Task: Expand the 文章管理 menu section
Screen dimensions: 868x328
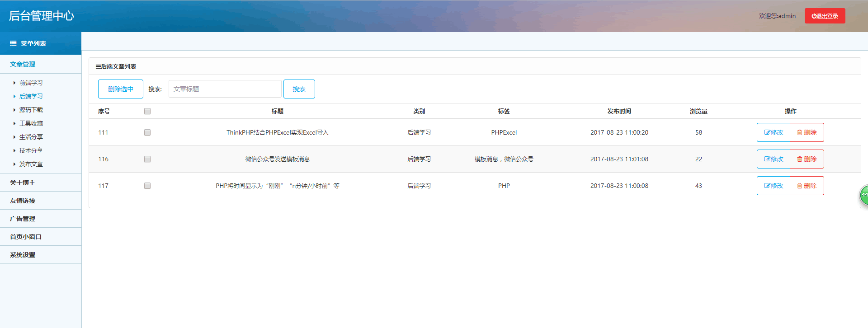Action: click(x=23, y=64)
